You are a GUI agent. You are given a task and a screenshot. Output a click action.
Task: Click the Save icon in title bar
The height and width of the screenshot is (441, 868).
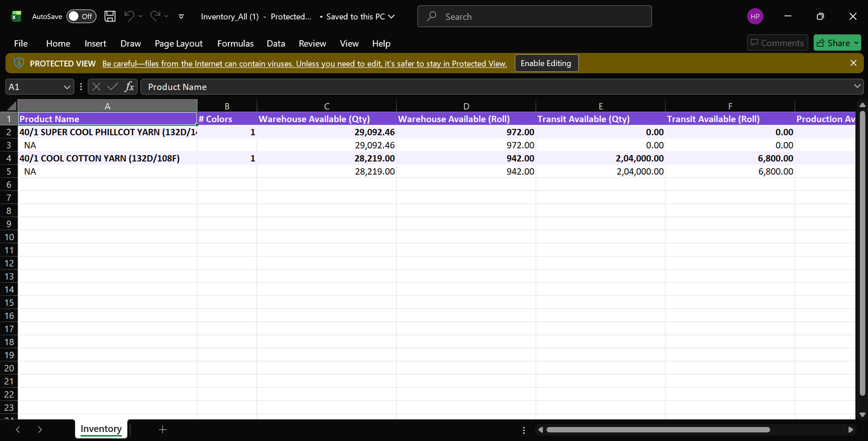pos(110,16)
